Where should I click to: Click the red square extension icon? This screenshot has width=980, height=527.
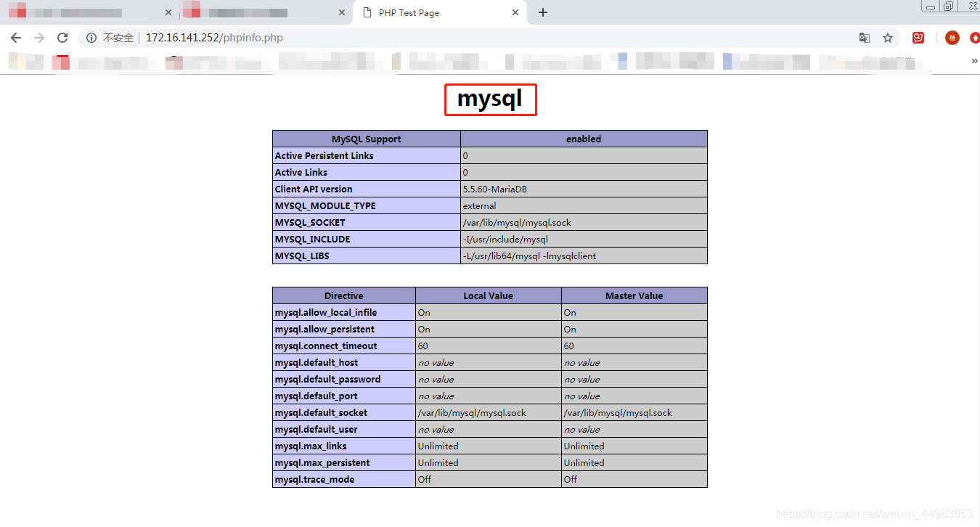tap(918, 38)
